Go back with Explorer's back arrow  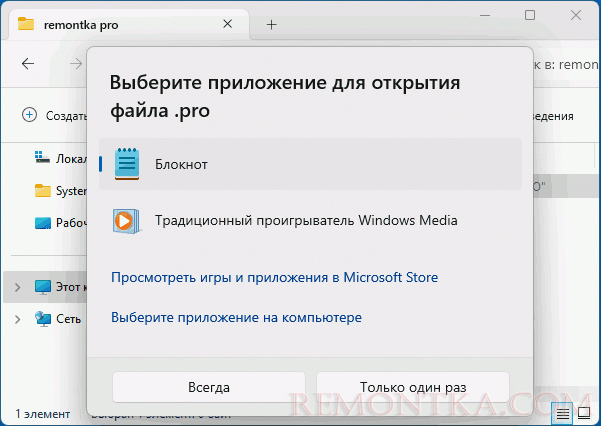click(x=28, y=64)
